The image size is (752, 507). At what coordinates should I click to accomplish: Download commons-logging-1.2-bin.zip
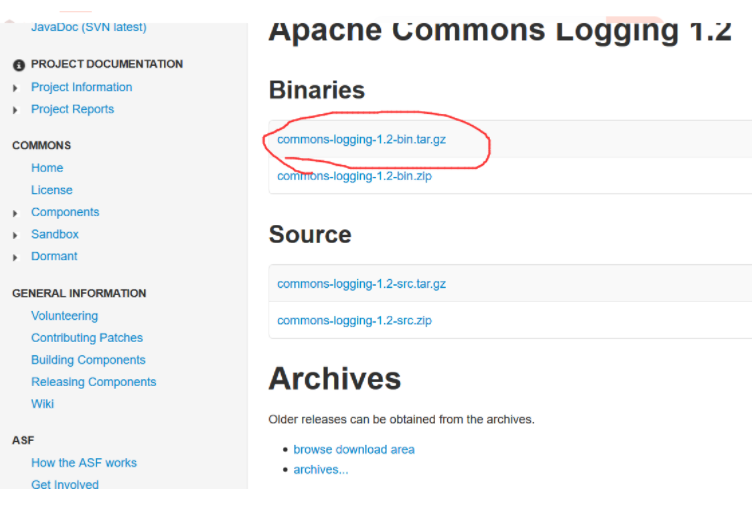click(354, 176)
